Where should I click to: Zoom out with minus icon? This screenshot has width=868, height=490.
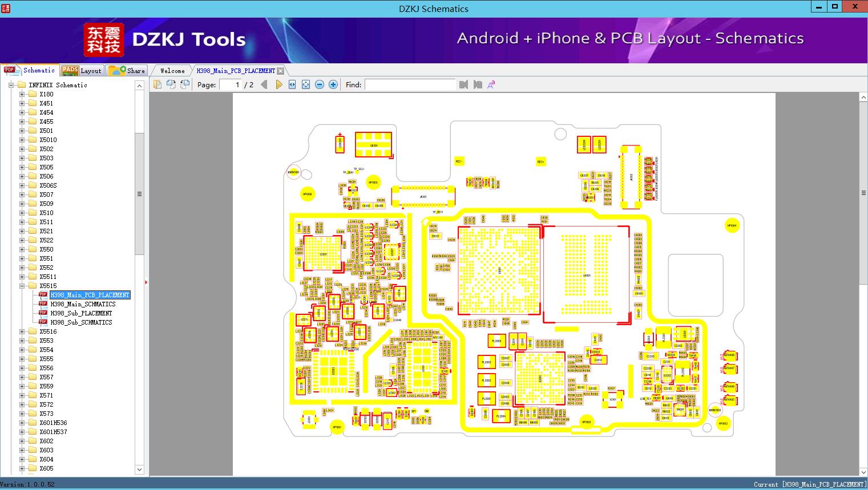pyautogui.click(x=320, y=84)
